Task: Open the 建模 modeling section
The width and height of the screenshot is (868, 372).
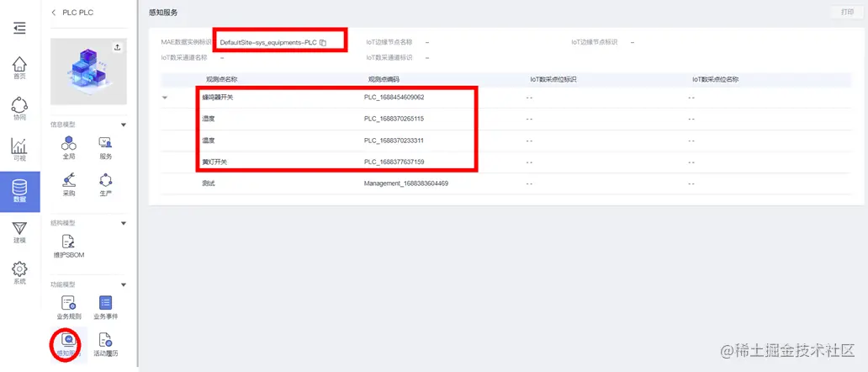Action: click(x=19, y=232)
